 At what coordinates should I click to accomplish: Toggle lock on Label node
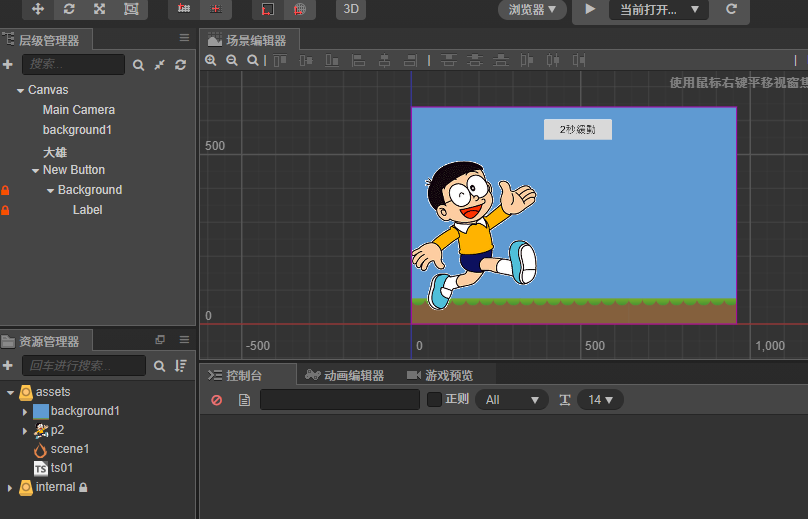pyautogui.click(x=5, y=210)
